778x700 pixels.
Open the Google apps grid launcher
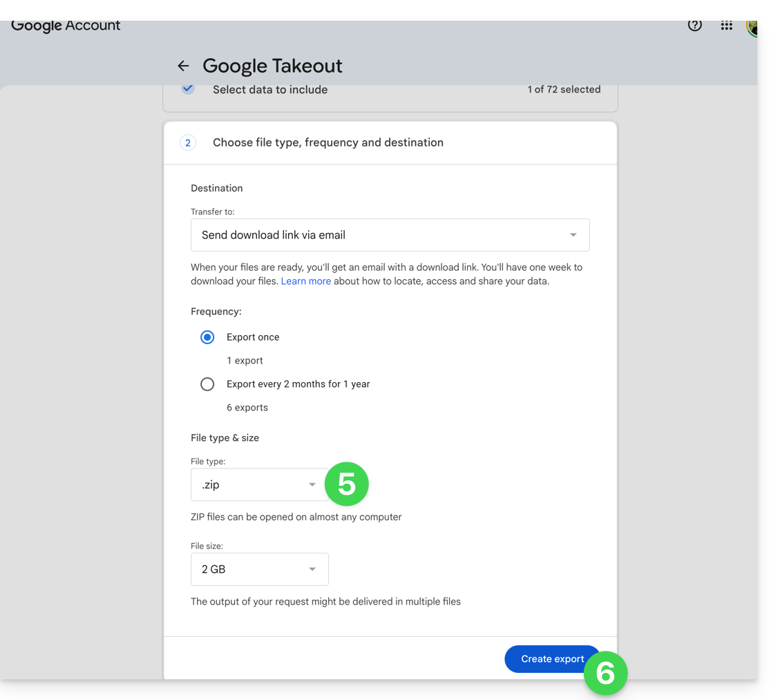[x=726, y=26]
